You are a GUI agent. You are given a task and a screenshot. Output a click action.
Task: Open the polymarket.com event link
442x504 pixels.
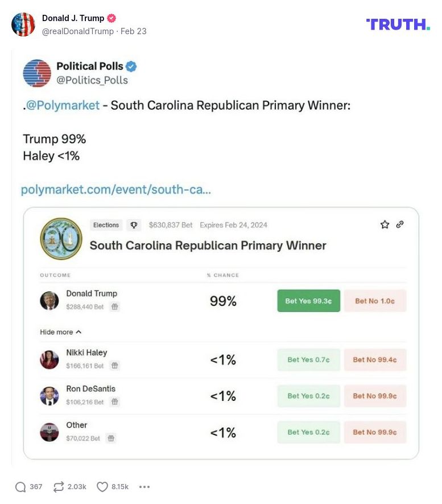[x=115, y=189]
